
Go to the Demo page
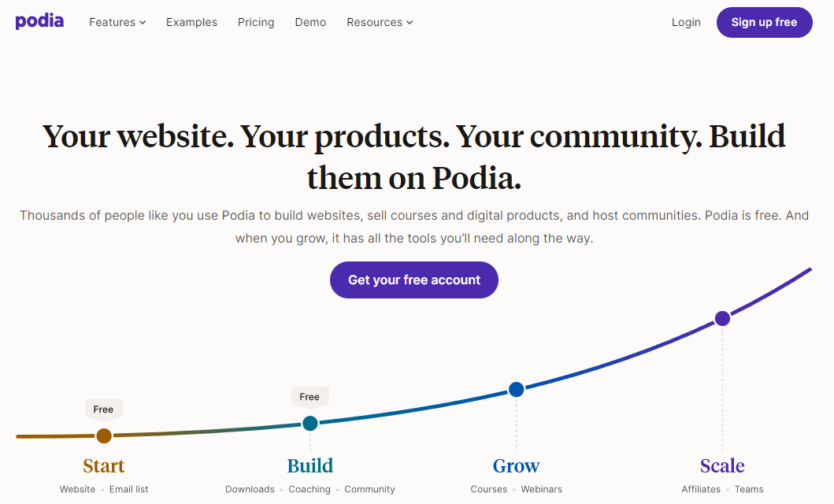coord(310,22)
